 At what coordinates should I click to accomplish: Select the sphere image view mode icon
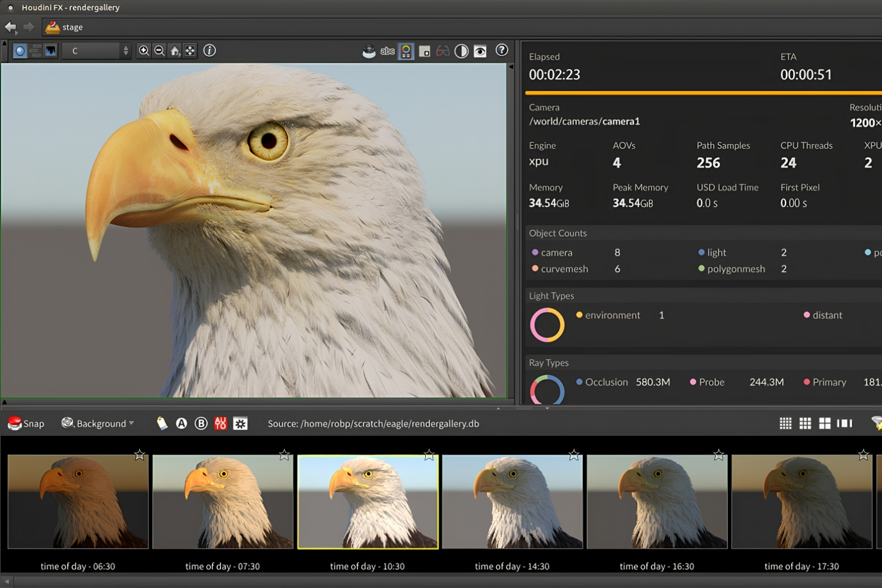click(21, 51)
